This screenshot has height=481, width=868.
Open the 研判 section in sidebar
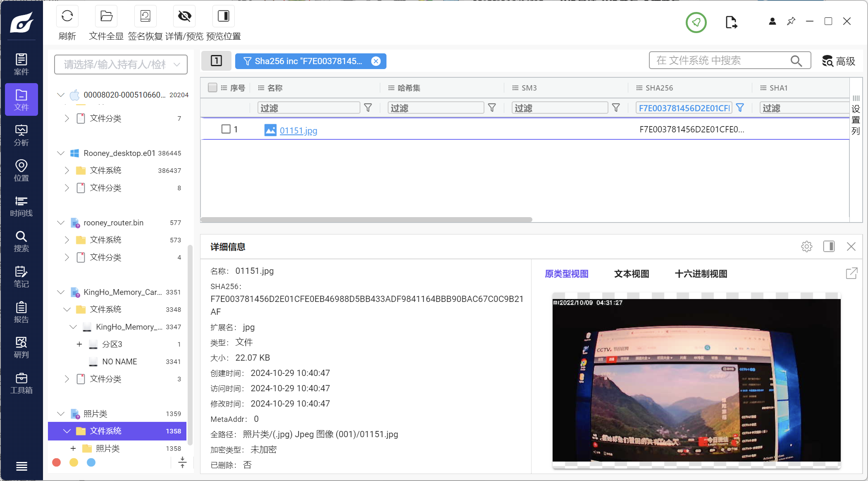[21, 347]
